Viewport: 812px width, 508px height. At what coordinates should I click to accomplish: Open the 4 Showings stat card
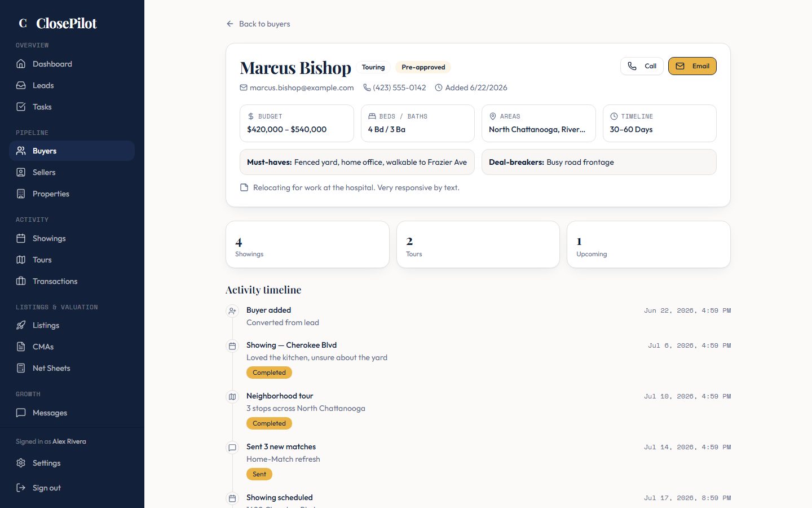point(307,244)
